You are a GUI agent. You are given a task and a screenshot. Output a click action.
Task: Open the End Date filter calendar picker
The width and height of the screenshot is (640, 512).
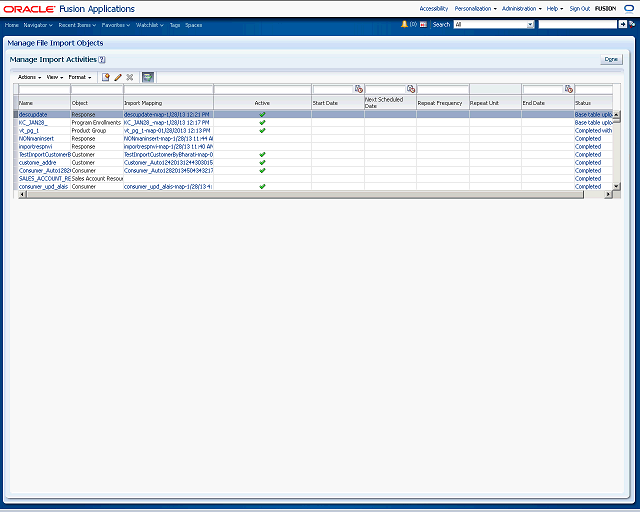click(x=569, y=89)
